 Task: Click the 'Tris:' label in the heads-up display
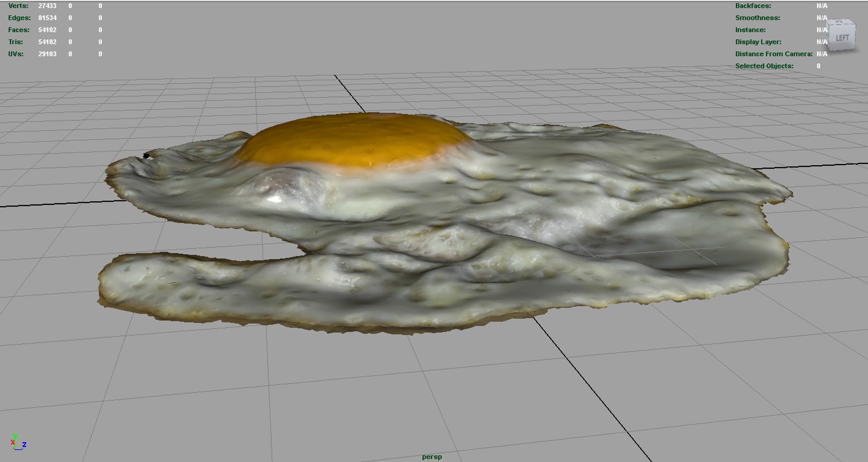15,42
